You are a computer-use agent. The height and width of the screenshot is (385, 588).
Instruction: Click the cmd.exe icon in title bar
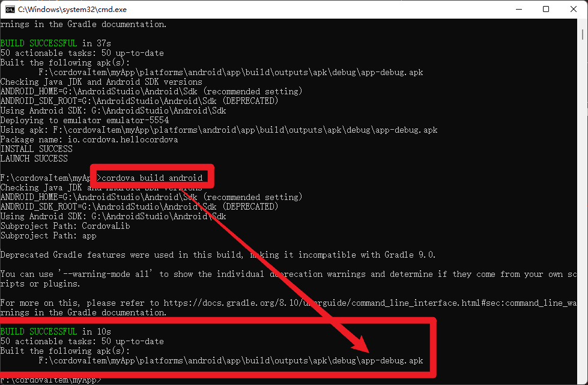pyautogui.click(x=10, y=9)
